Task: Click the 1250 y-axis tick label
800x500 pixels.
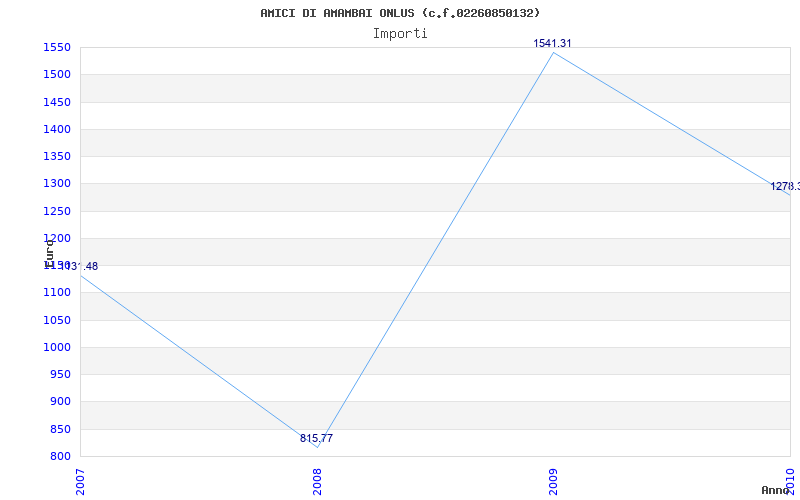Action: (x=57, y=211)
